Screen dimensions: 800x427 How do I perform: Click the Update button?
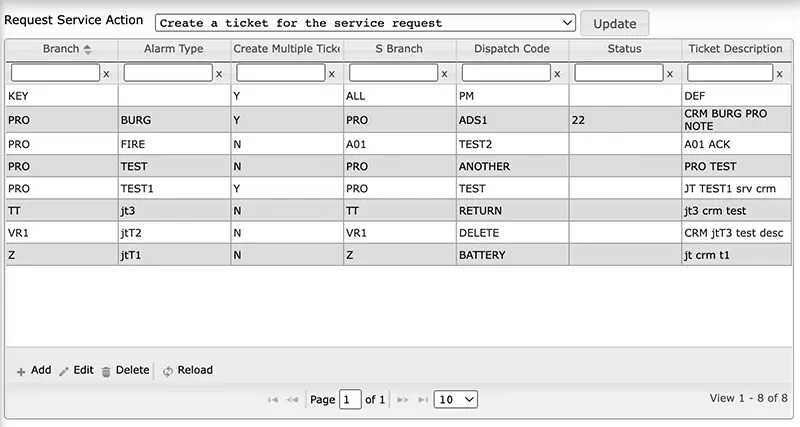click(615, 23)
